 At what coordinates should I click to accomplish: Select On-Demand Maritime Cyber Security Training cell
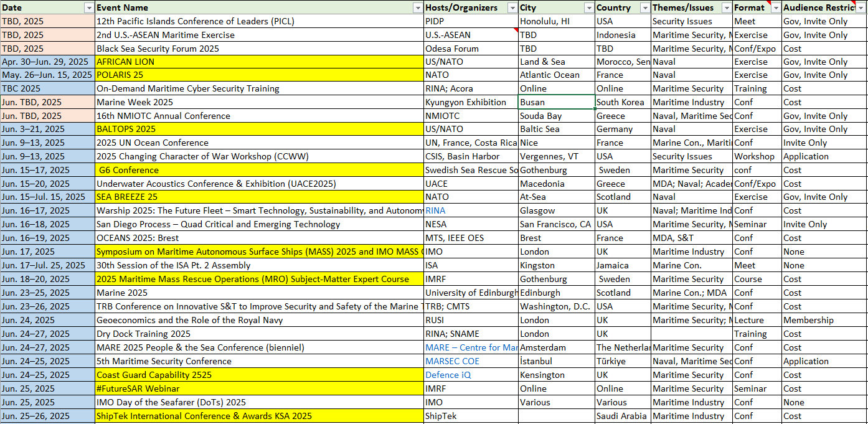(x=259, y=88)
